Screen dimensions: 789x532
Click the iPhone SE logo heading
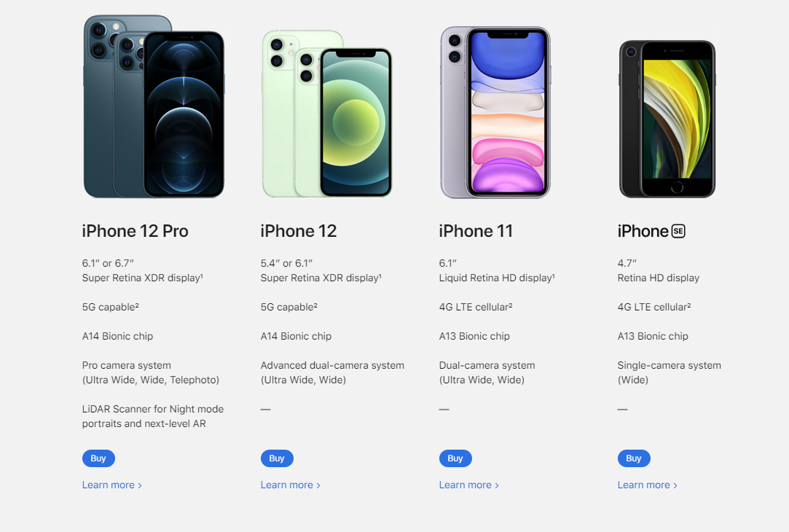651,231
